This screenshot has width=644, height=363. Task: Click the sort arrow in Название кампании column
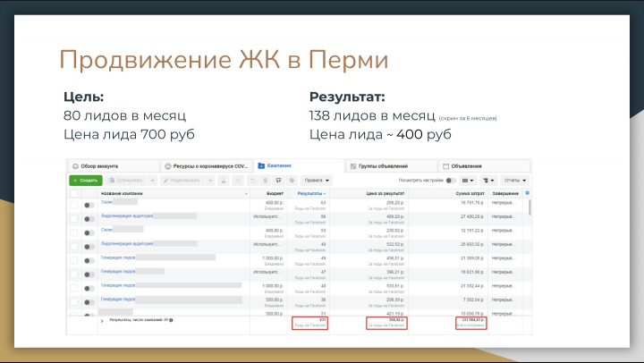pyautogui.click(x=246, y=193)
